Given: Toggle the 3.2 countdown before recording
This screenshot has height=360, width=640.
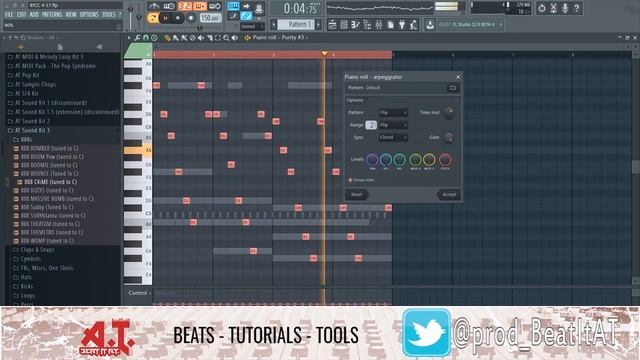Looking at the screenshot, I should [x=184, y=6].
